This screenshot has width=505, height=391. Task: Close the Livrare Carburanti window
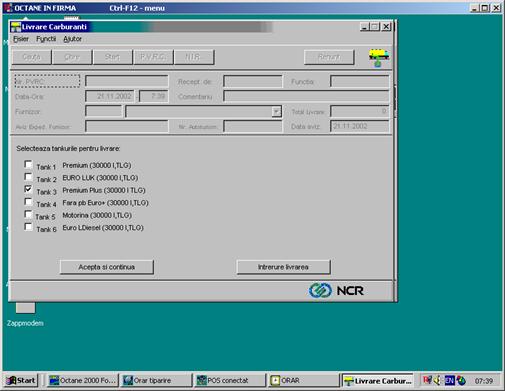[x=386, y=27]
